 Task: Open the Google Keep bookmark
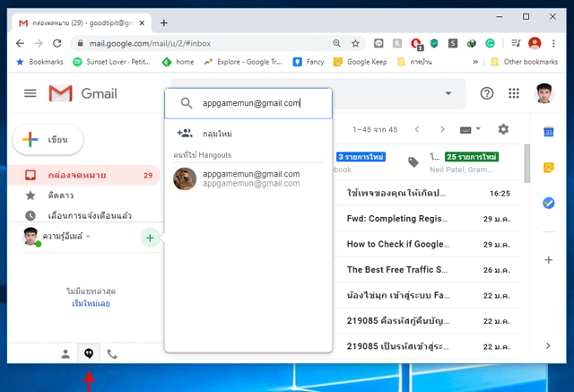pyautogui.click(x=361, y=62)
